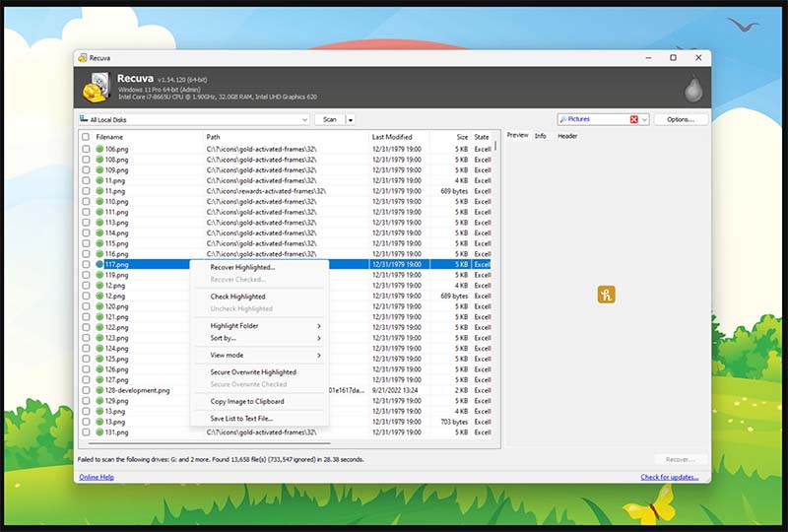Toggle the select-all checkbox in header
Screen dimensions: 788x532
coord(87,136)
